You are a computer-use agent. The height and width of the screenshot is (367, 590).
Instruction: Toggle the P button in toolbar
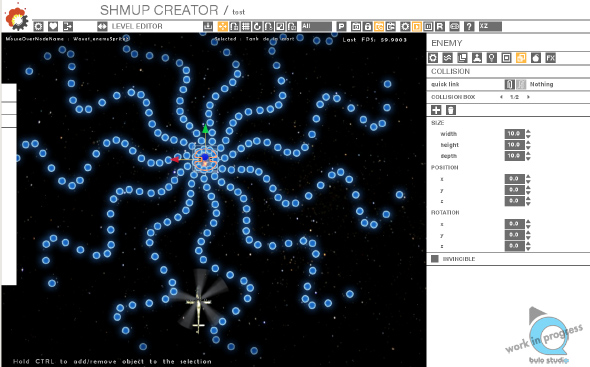click(341, 26)
